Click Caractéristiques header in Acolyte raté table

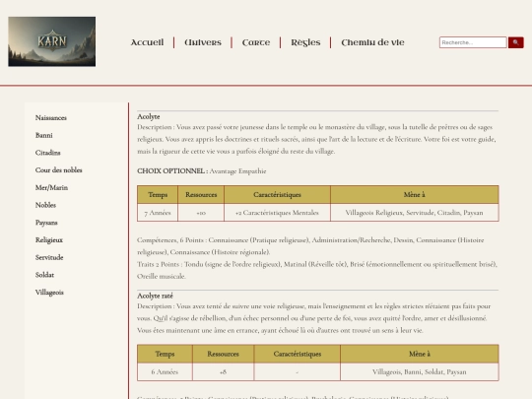pos(298,354)
